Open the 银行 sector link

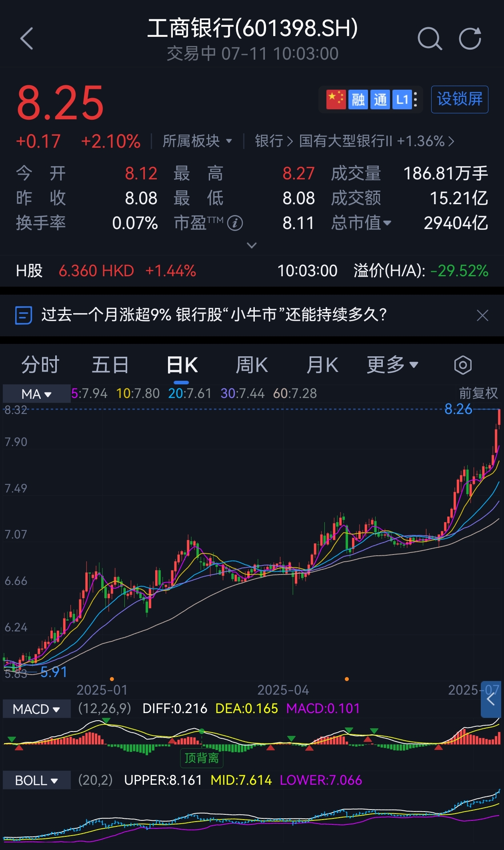click(274, 141)
